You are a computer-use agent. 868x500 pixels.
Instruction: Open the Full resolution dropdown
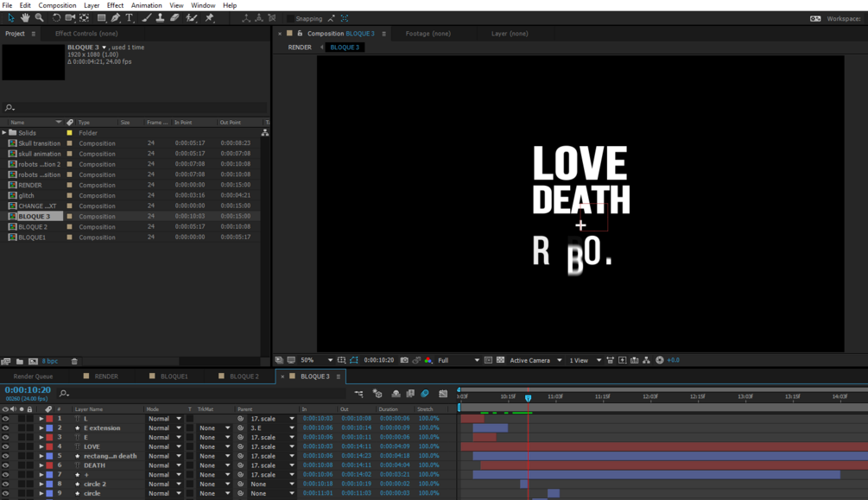click(x=459, y=360)
